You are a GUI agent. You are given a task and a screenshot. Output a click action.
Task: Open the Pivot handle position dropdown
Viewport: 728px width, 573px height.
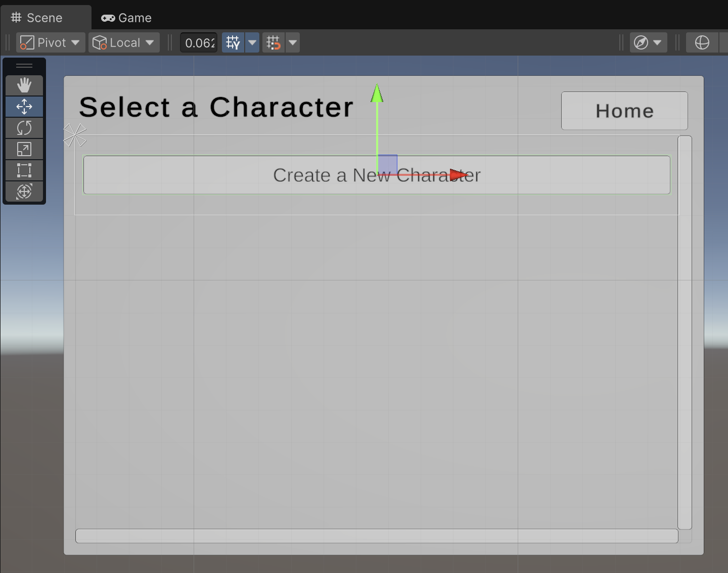tap(50, 43)
